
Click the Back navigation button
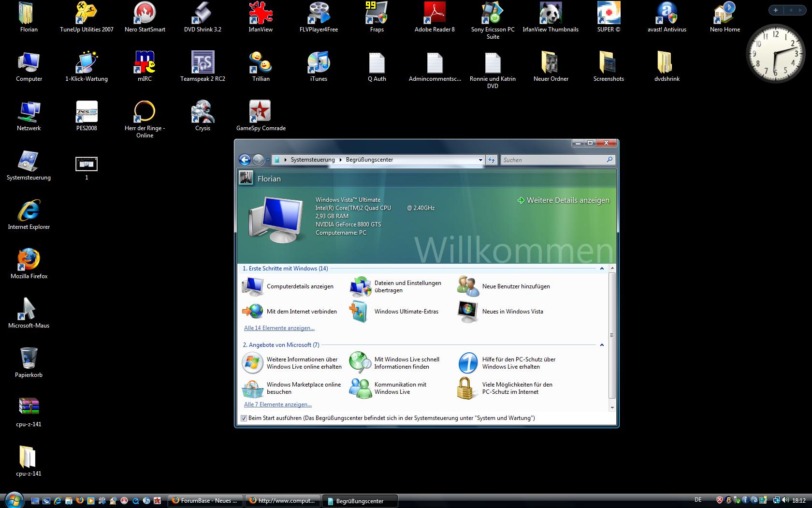245,160
